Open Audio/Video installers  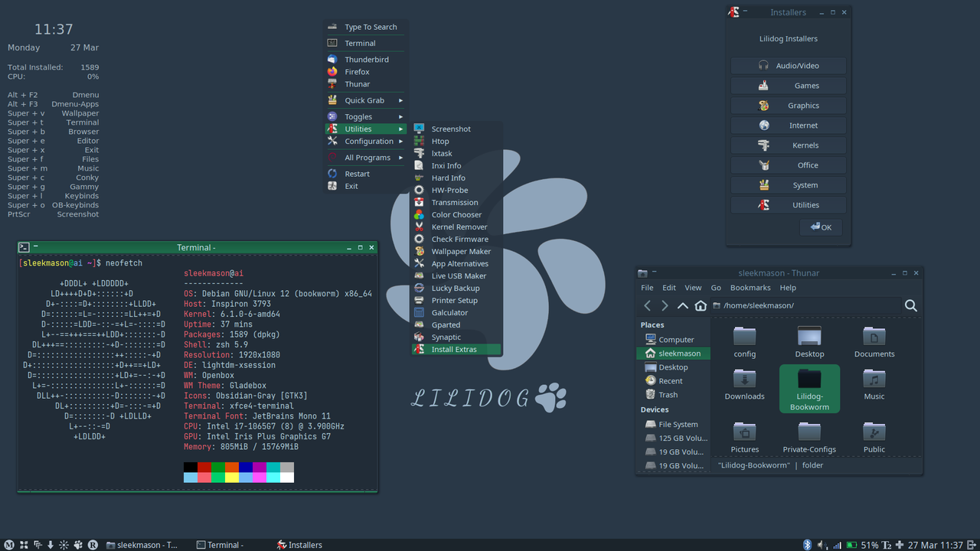pos(788,65)
